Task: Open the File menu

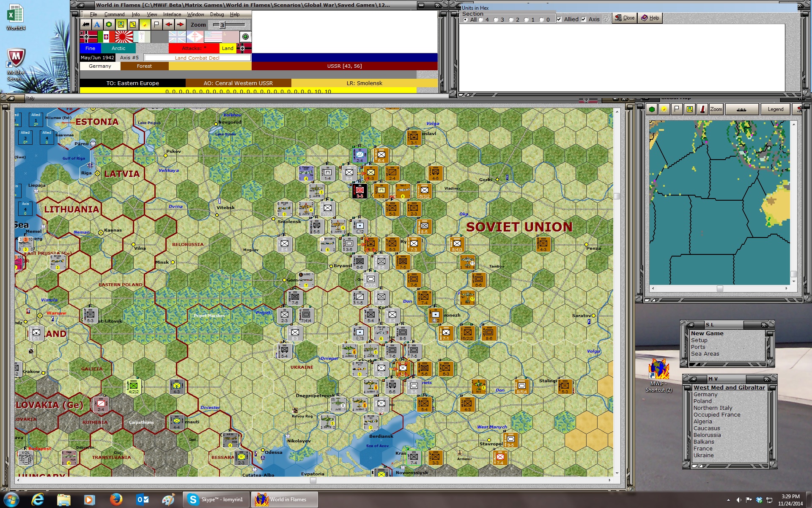Action: coord(93,14)
